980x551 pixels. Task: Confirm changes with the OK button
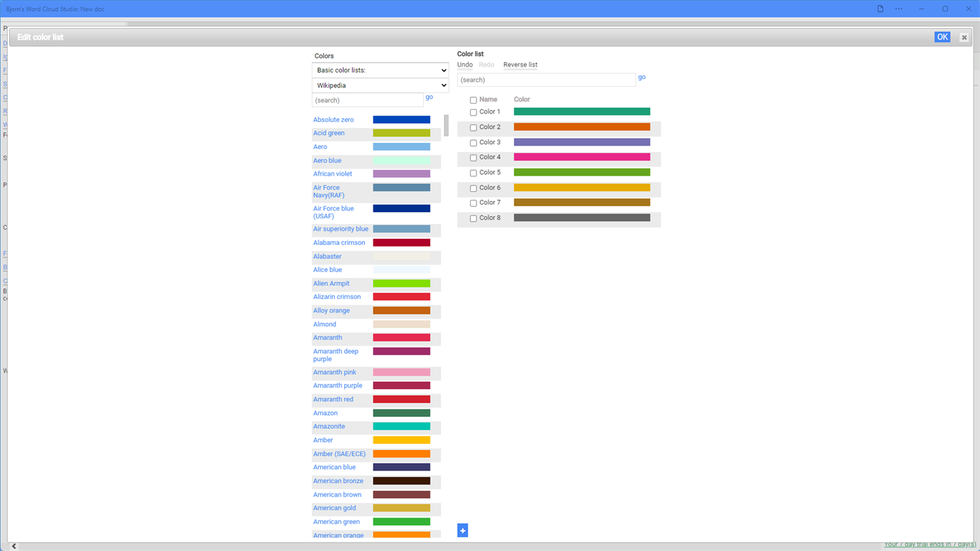(x=941, y=36)
